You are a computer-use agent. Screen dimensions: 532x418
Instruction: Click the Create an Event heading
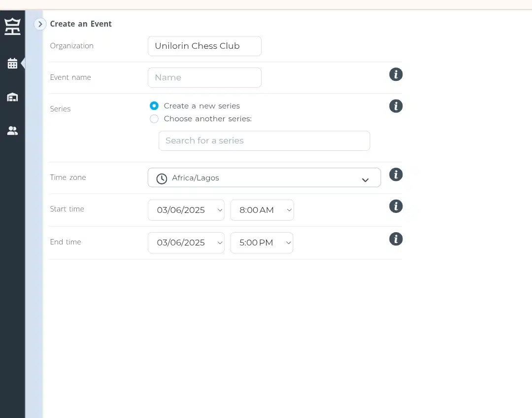point(81,24)
